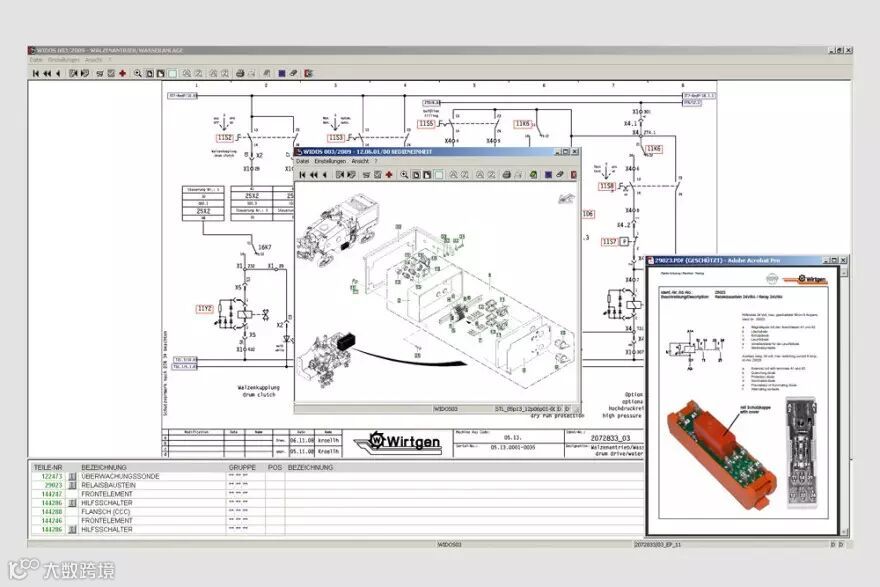Click component label 11Y2 in schematic
This screenshot has width=880, height=587.
pos(205,309)
